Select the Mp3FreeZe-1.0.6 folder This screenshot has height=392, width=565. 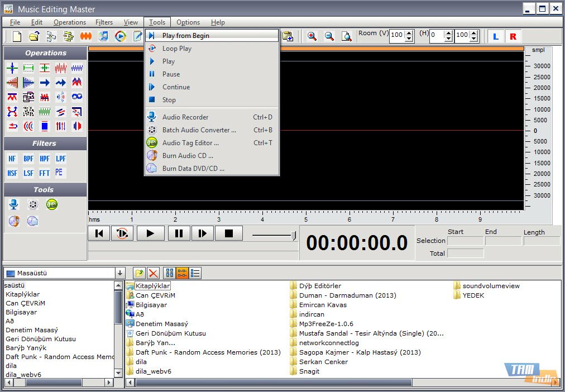(x=322, y=323)
